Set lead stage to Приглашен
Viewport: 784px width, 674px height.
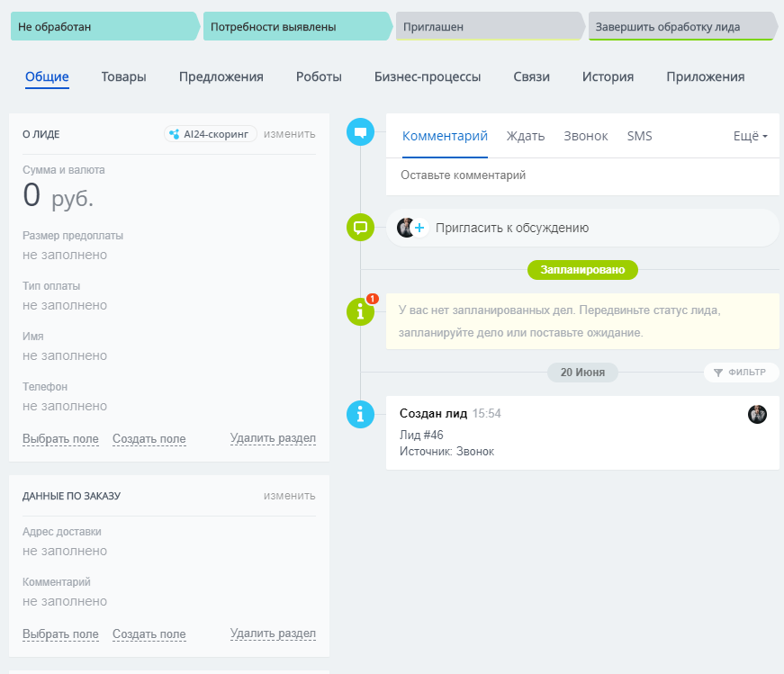(489, 26)
